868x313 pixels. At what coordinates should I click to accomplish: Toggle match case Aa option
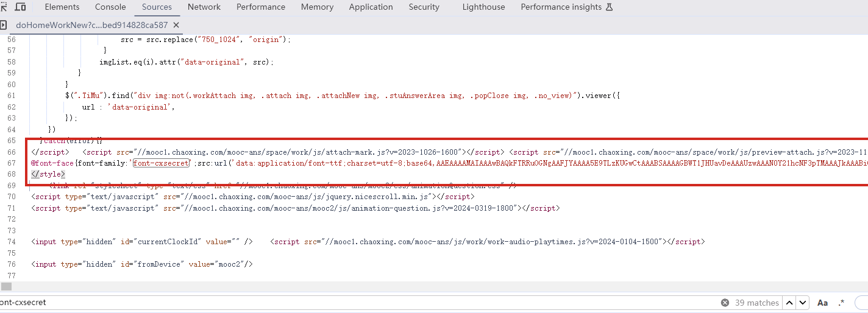click(822, 303)
